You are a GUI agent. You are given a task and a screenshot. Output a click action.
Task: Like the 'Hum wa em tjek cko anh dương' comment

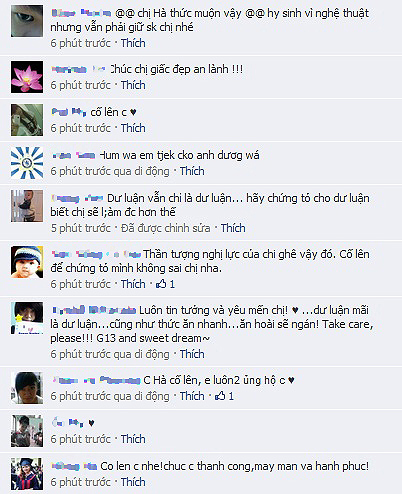coord(192,171)
